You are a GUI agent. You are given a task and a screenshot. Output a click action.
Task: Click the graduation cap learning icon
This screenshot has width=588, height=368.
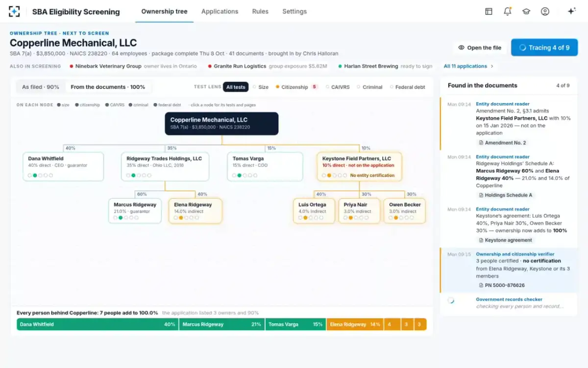coord(526,11)
